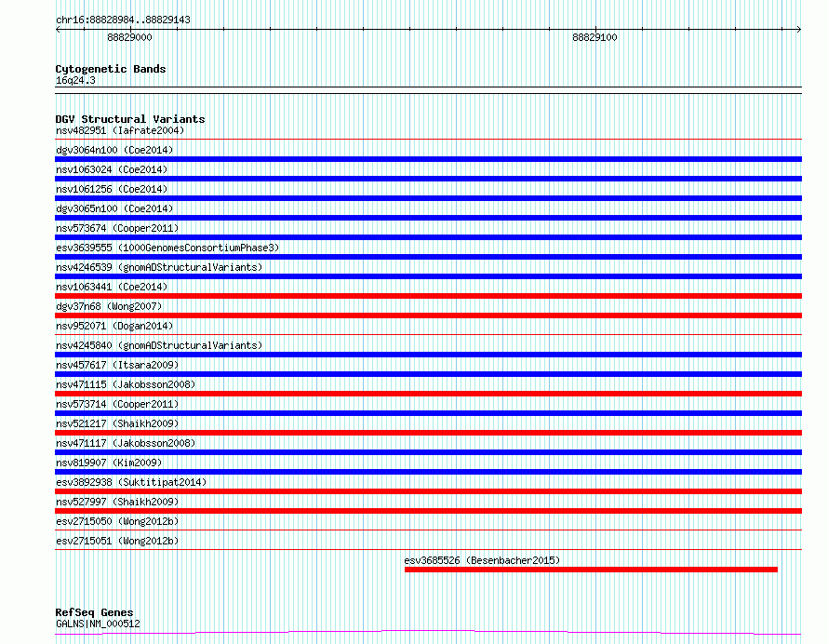Image resolution: width=828 pixels, height=644 pixels.
Task: Click the 16q24.3 band label
Action: point(75,80)
